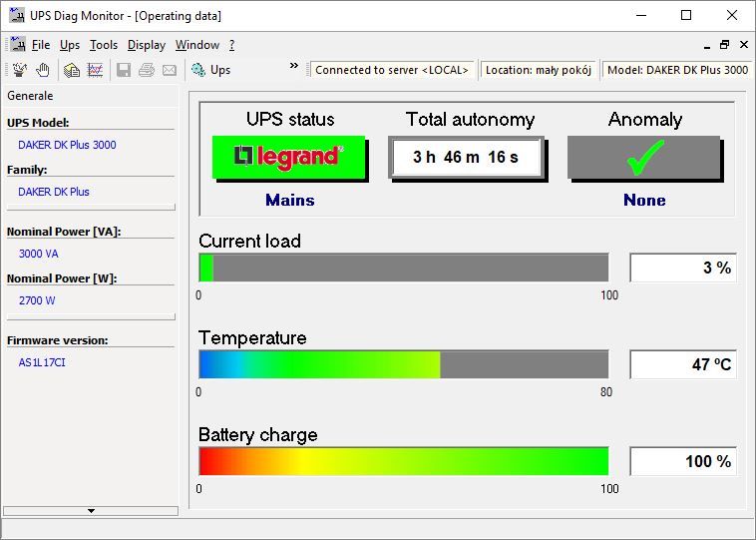Click the Anomaly green checkmark button
The image size is (756, 540).
pyautogui.click(x=643, y=157)
